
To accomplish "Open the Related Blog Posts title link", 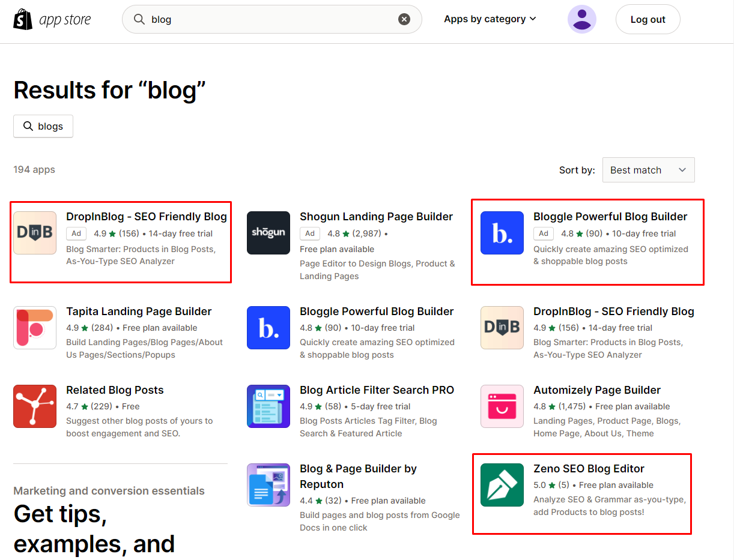I will pyautogui.click(x=115, y=390).
